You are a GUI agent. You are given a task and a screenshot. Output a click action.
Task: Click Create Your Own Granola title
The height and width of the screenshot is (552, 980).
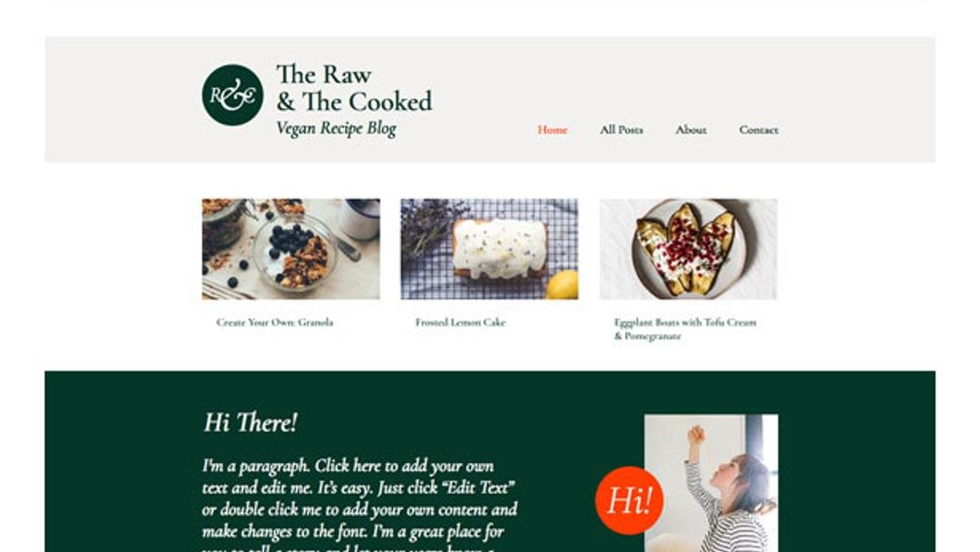(x=275, y=322)
